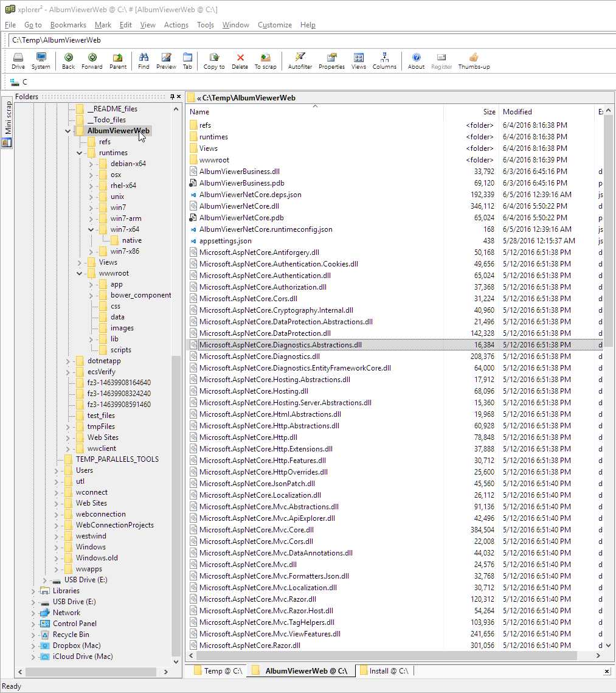Screen dimensions: 616x693
Task: Open the Mini scrap side panel
Action: pos(7,124)
